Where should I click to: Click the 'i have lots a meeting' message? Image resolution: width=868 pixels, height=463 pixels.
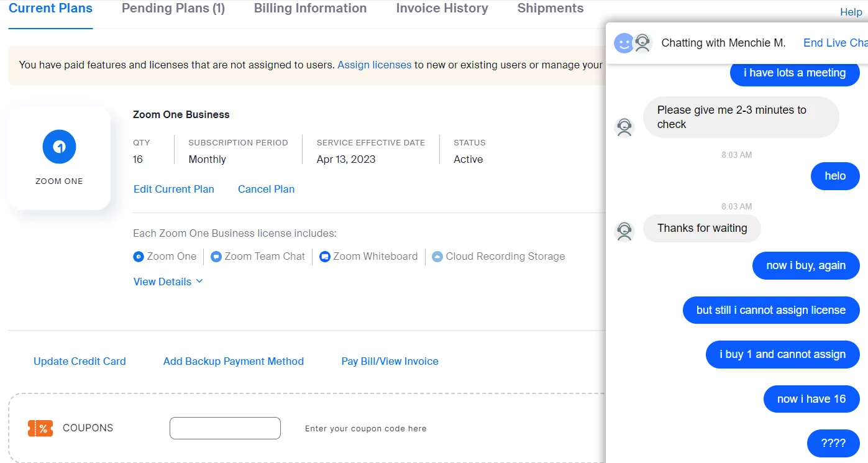tap(795, 73)
